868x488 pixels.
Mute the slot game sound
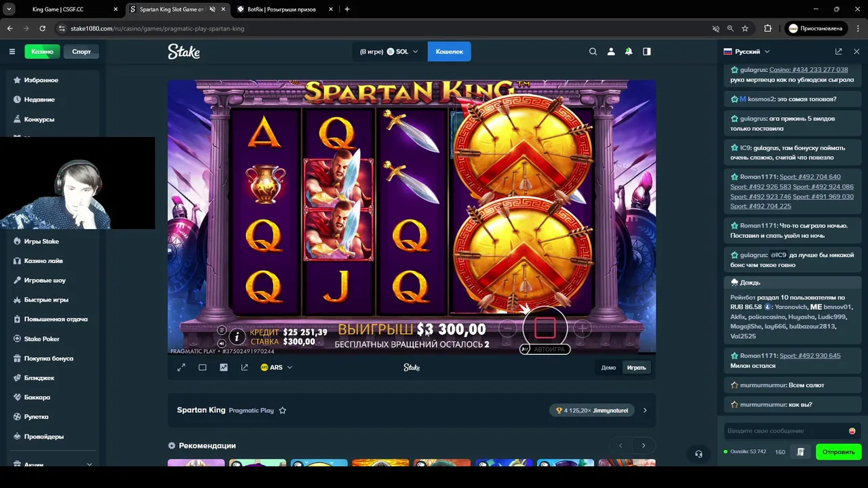coord(222,344)
